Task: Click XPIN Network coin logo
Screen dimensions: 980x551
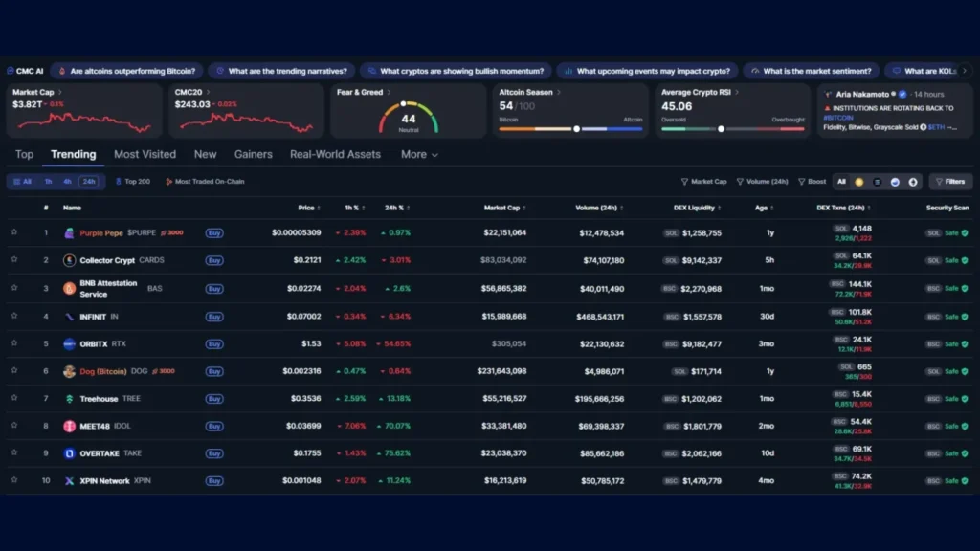Action: 69,481
